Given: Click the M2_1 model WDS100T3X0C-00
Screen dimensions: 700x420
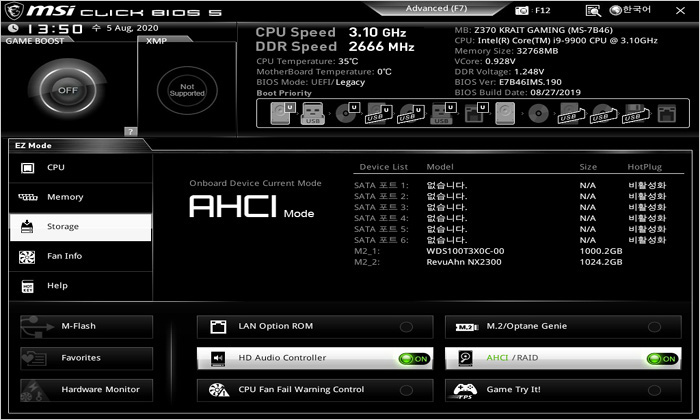Looking at the screenshot, I should click(x=465, y=251).
